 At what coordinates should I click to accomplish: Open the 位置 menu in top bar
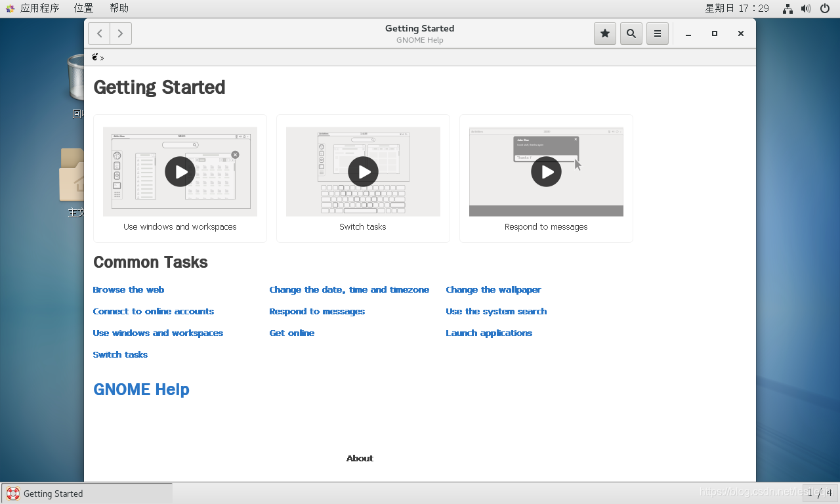tap(83, 9)
